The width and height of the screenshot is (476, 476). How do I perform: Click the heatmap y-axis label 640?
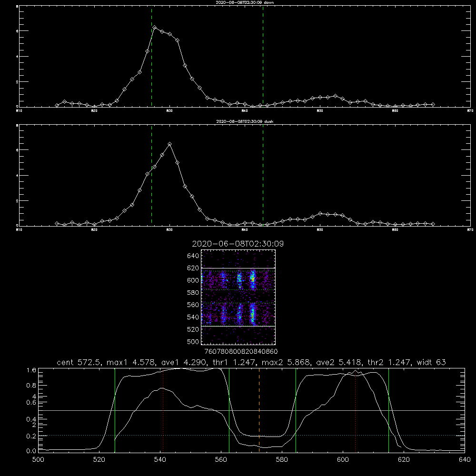(x=193, y=256)
